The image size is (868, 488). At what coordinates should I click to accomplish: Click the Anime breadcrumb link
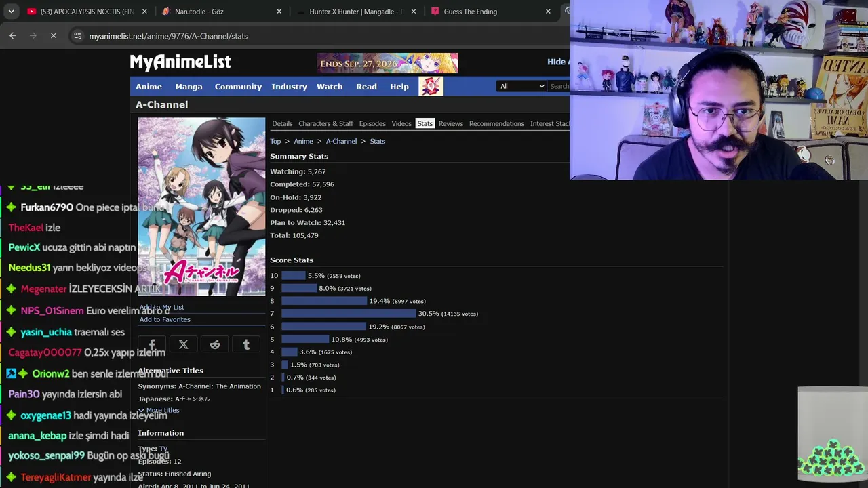[303, 141]
